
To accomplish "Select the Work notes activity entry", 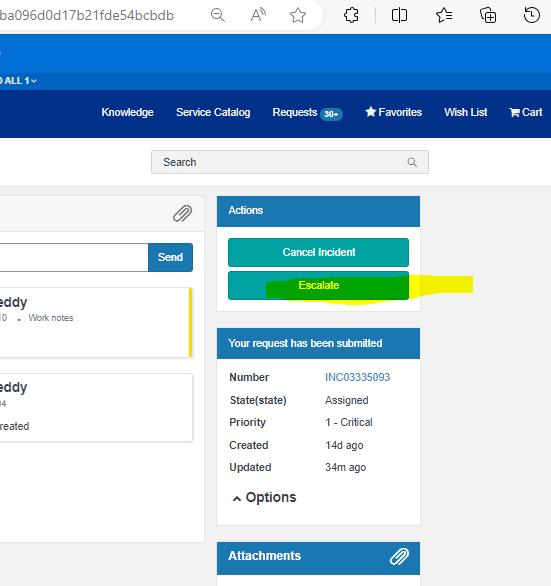I will [96, 323].
